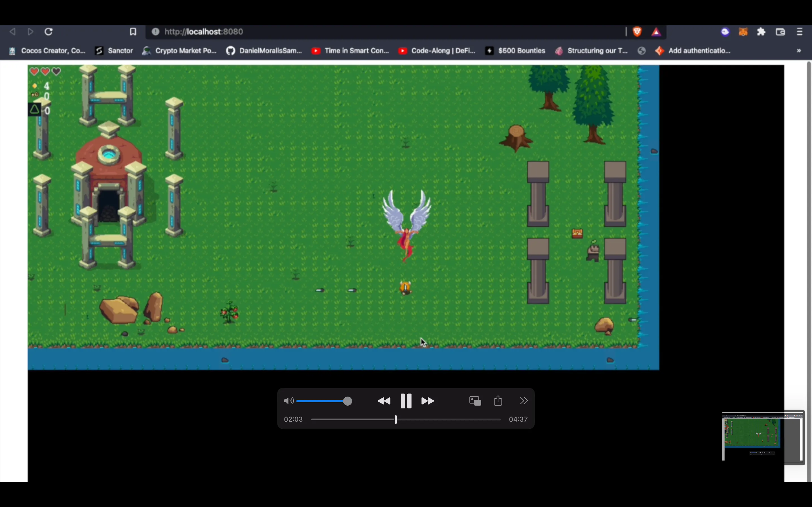This screenshot has width=812, height=507.
Task: Click the rewind button
Action: tap(384, 401)
